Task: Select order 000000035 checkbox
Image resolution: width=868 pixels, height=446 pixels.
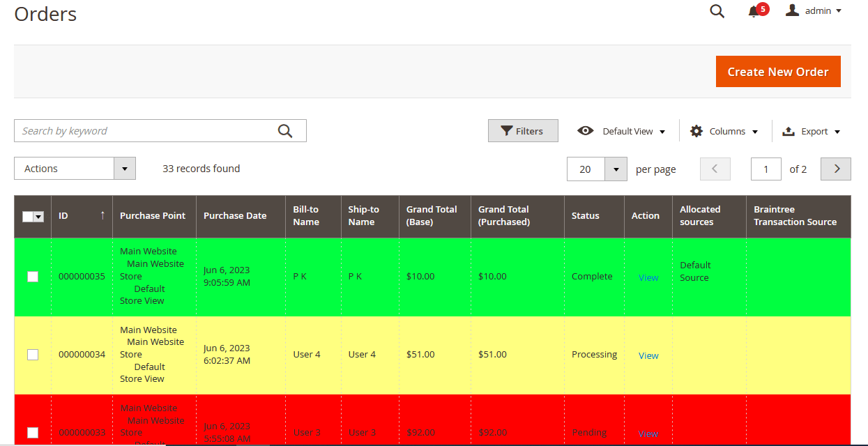Action: tap(32, 277)
